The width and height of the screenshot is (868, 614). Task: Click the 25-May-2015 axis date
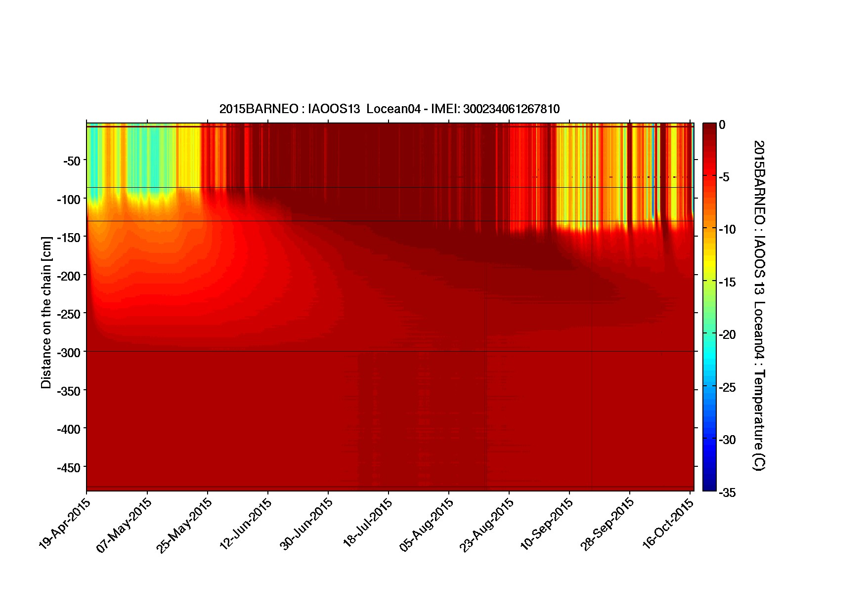click(185, 525)
